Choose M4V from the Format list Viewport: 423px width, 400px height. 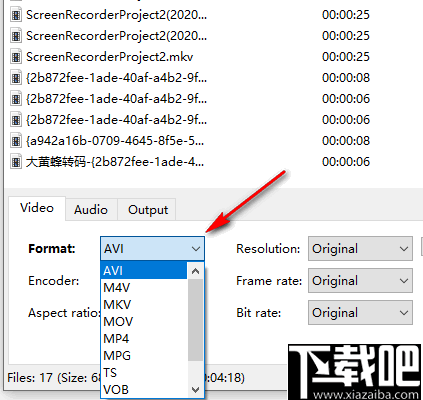144,287
